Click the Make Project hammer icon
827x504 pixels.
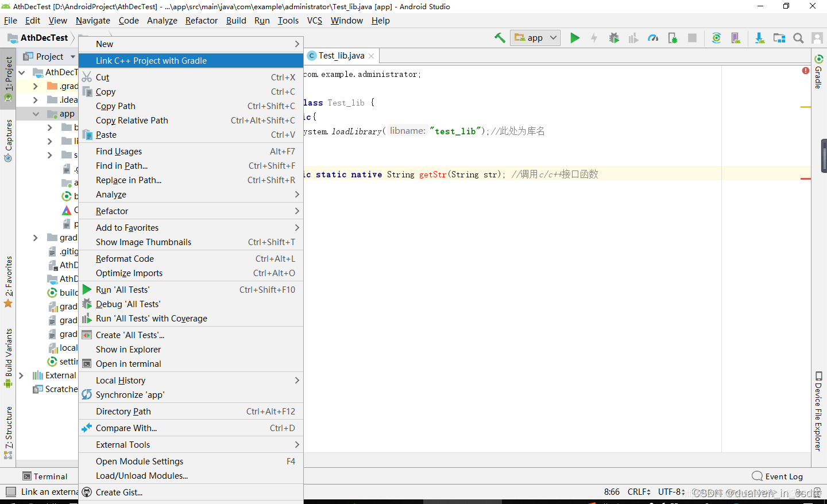coord(500,38)
